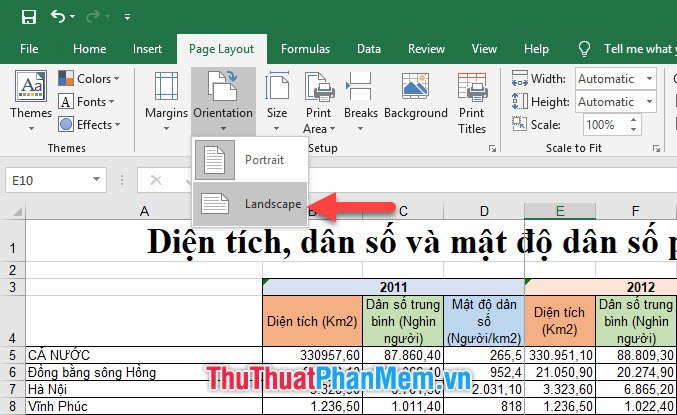This screenshot has height=415, width=677.
Task: Go to the Review tab
Action: pyautogui.click(x=426, y=49)
